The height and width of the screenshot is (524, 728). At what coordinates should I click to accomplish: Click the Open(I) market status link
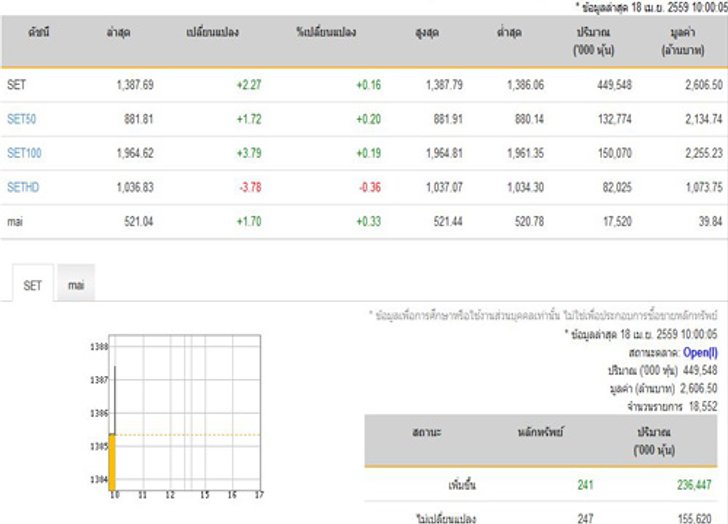(x=700, y=353)
